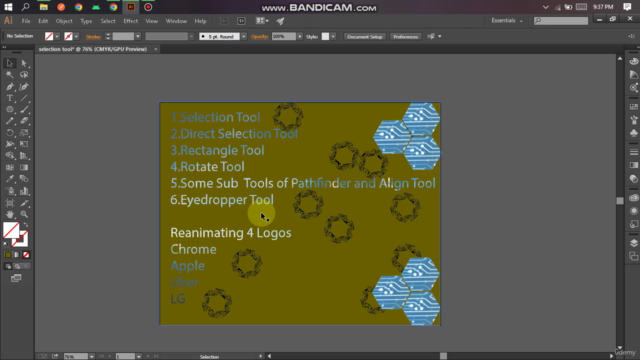The width and height of the screenshot is (640, 360).
Task: Choose the Lasso tool
Action: point(24,75)
